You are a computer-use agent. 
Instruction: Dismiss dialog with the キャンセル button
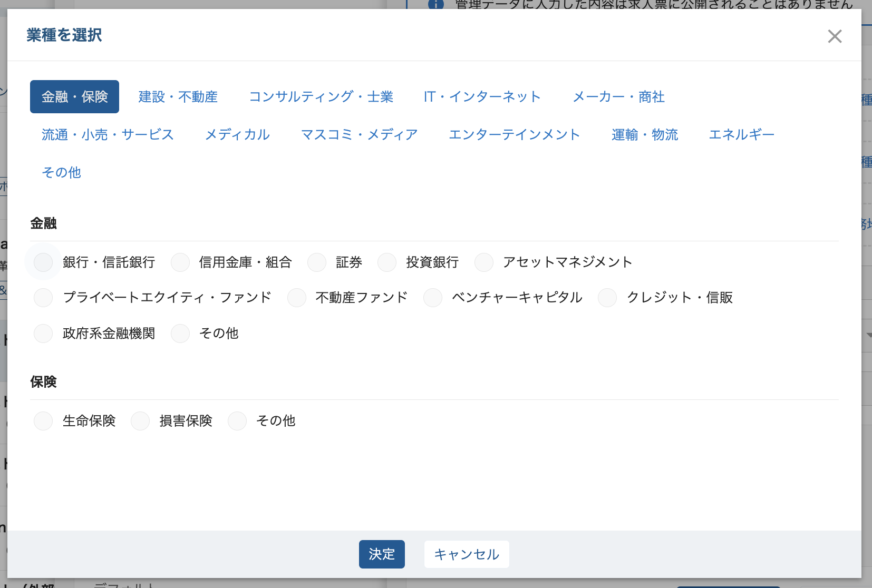click(x=467, y=554)
